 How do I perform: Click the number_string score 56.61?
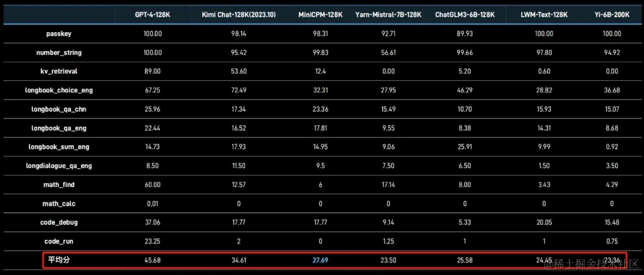[x=388, y=53]
